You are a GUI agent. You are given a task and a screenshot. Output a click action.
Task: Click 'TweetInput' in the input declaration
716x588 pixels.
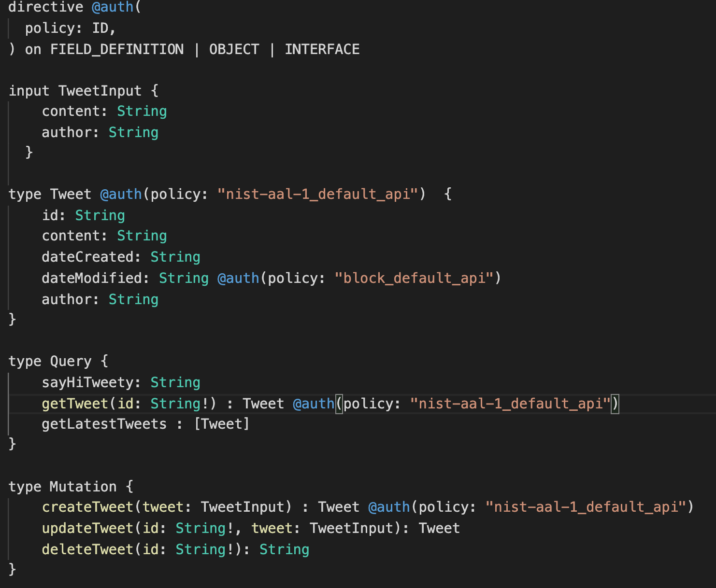100,91
